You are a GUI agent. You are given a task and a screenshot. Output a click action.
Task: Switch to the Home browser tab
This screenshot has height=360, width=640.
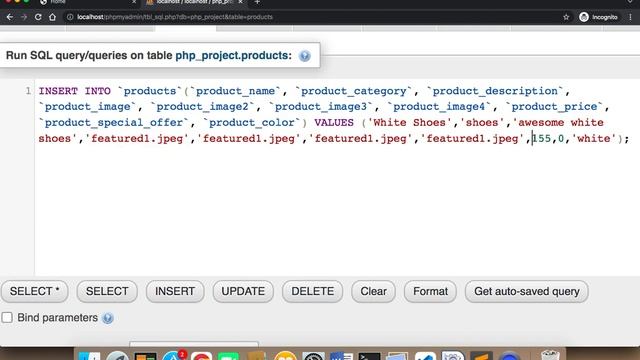point(88,2)
